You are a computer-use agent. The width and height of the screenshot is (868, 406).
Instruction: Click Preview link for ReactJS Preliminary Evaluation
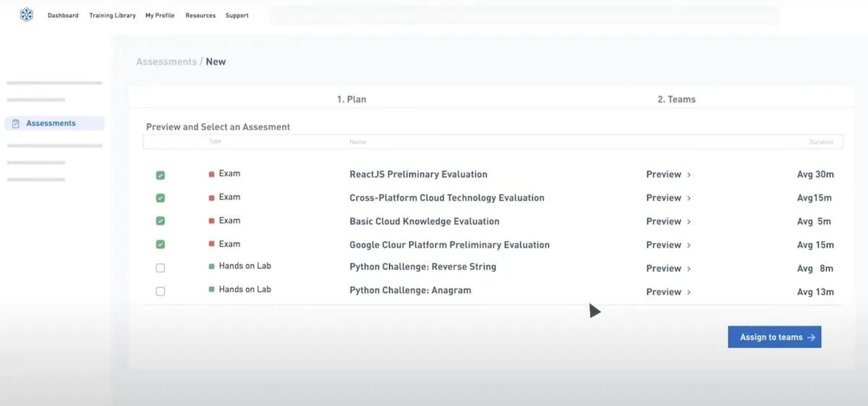(664, 174)
